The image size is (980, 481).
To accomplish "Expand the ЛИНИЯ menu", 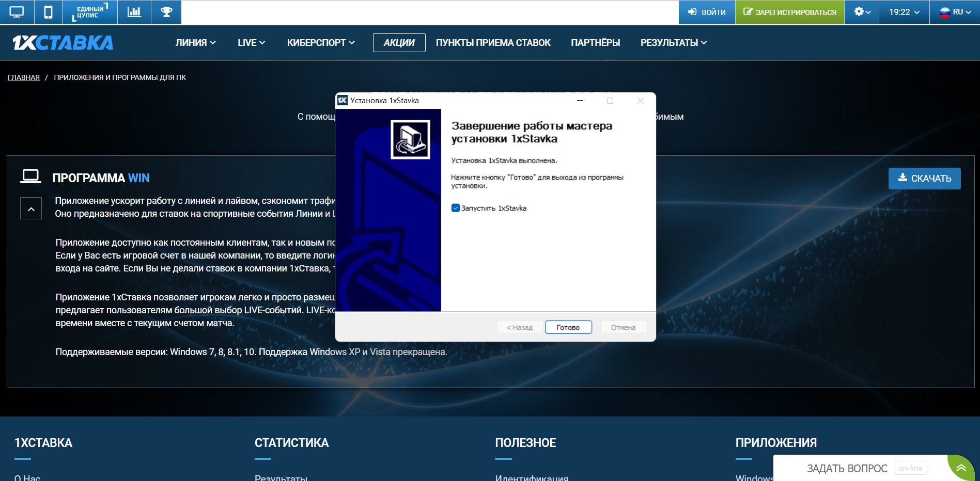I will [195, 43].
